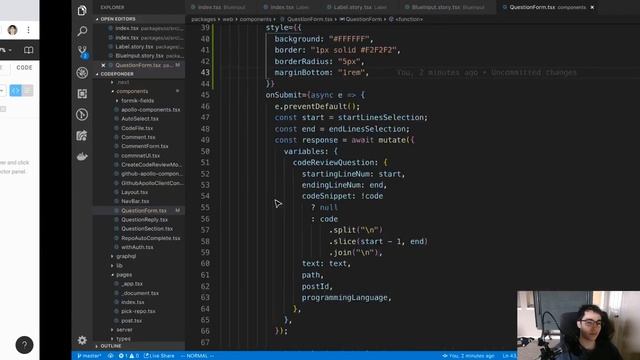Open the Search view in activity bar
This screenshot has height=360, width=640.
coord(82,31)
